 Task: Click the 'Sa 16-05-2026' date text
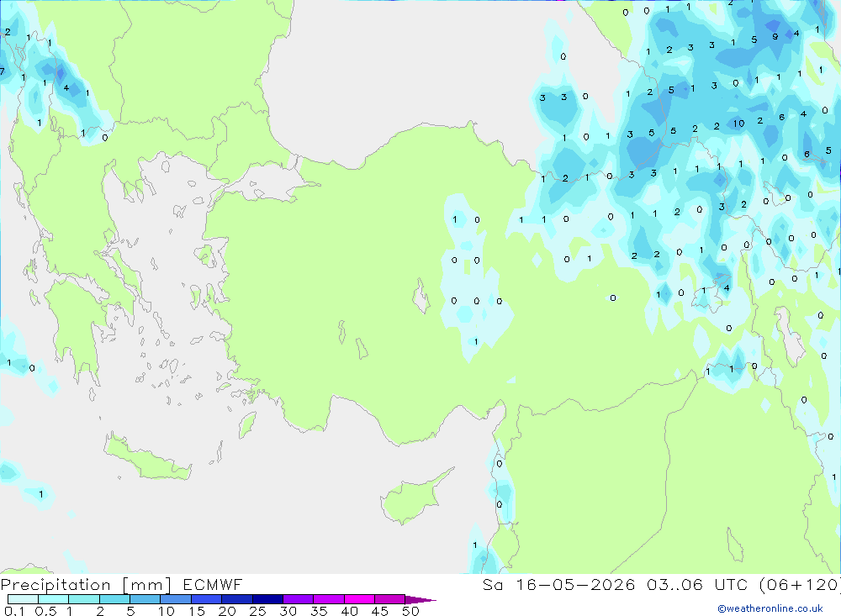559,585
